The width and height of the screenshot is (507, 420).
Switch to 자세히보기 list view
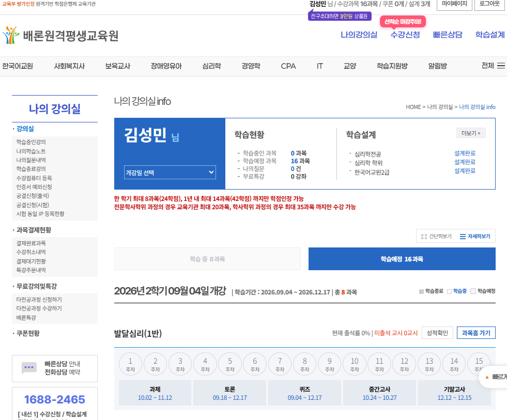pyautogui.click(x=475, y=237)
